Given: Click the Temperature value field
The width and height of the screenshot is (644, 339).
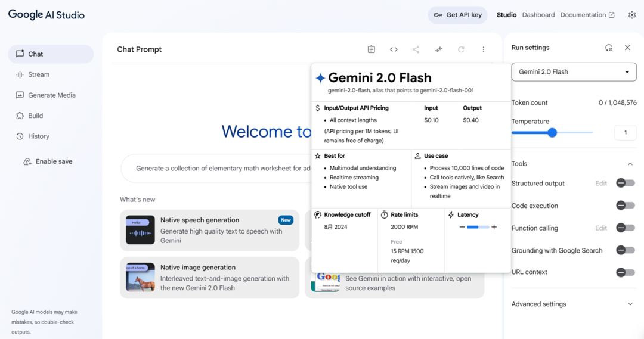Looking at the screenshot, I should [625, 133].
